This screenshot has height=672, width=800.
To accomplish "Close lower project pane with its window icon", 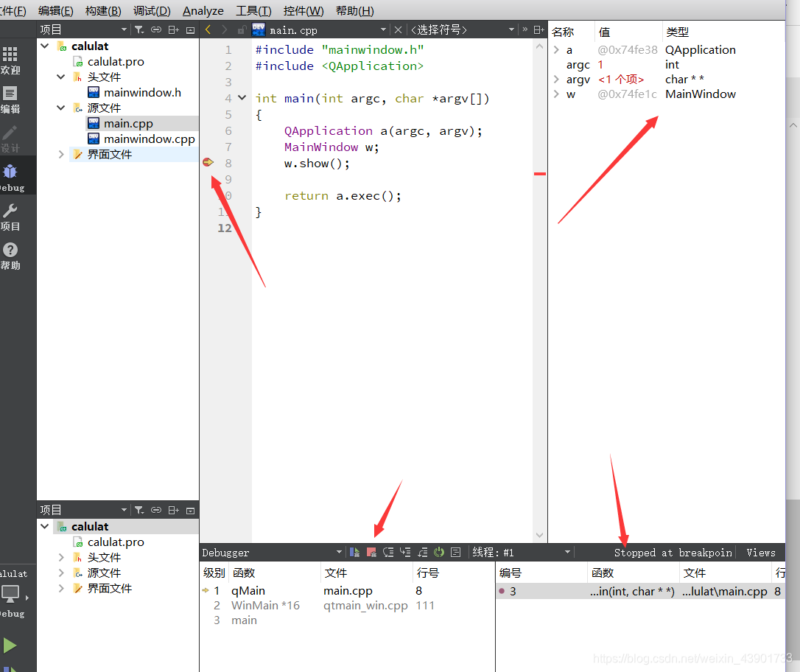I will (x=190, y=510).
